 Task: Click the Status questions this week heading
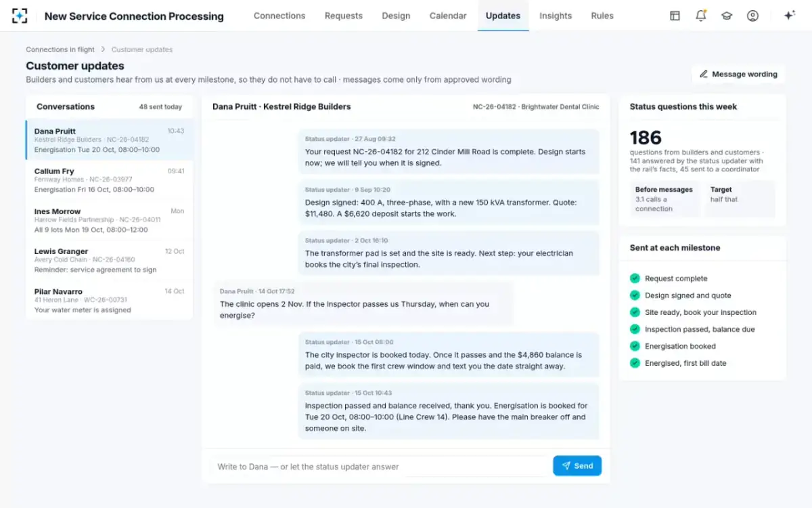(x=683, y=107)
